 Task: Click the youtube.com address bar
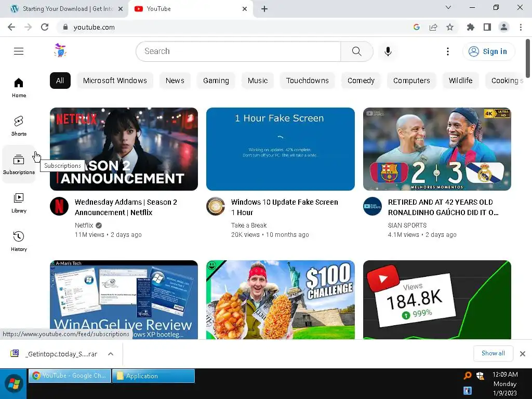point(234,27)
